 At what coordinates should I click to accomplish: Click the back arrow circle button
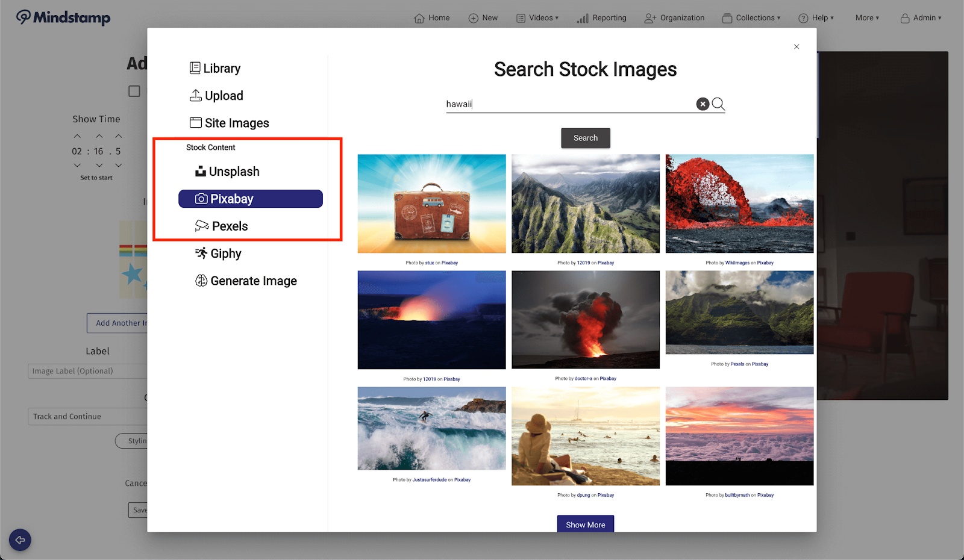coord(20,540)
